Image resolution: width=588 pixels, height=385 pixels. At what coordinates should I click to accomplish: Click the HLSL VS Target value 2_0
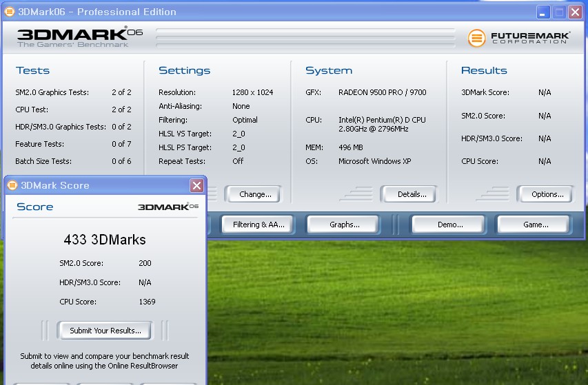239,134
